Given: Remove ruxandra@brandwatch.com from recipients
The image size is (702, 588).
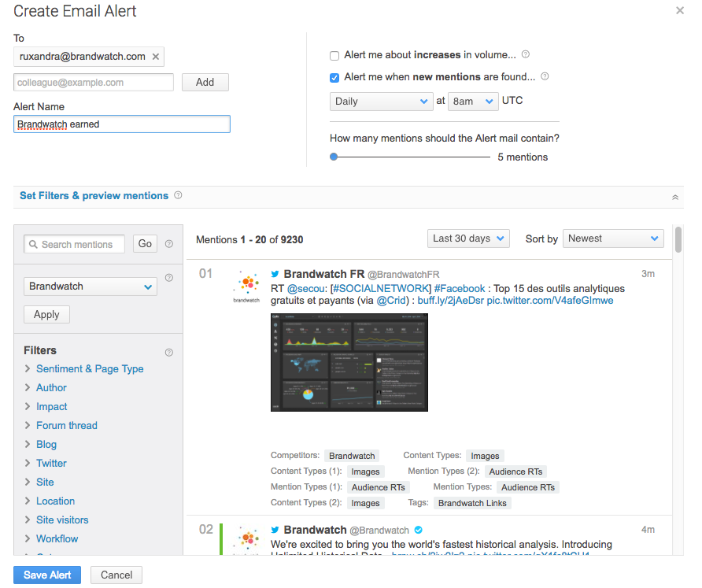Looking at the screenshot, I should click(x=155, y=57).
